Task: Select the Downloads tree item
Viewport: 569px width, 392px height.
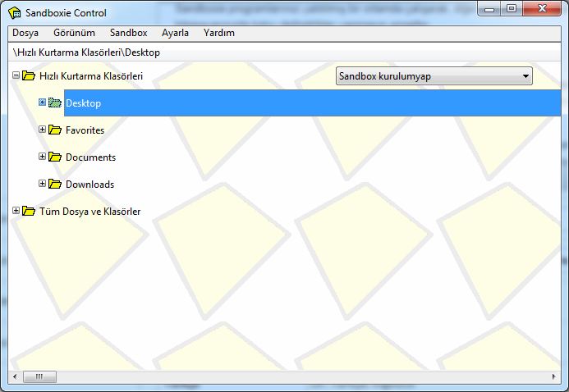Action: click(x=89, y=185)
